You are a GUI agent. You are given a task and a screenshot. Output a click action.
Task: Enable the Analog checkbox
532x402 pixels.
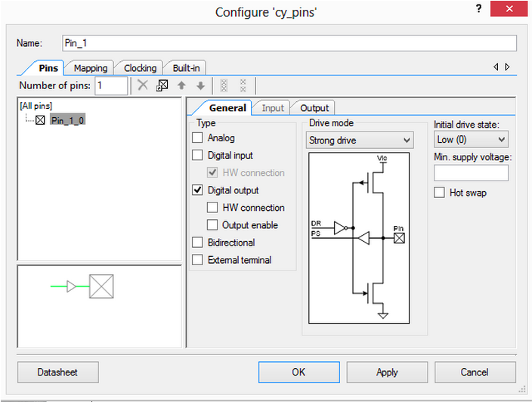(198, 138)
